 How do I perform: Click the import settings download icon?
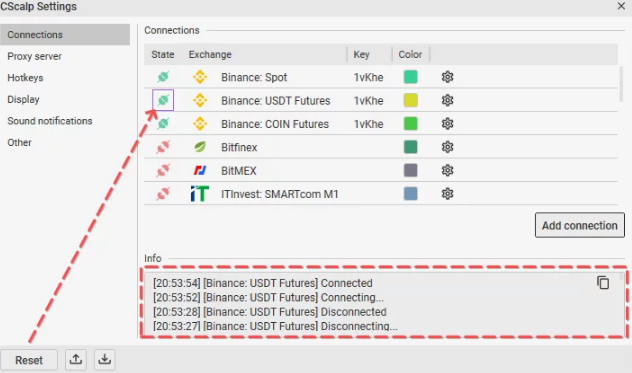(105, 359)
